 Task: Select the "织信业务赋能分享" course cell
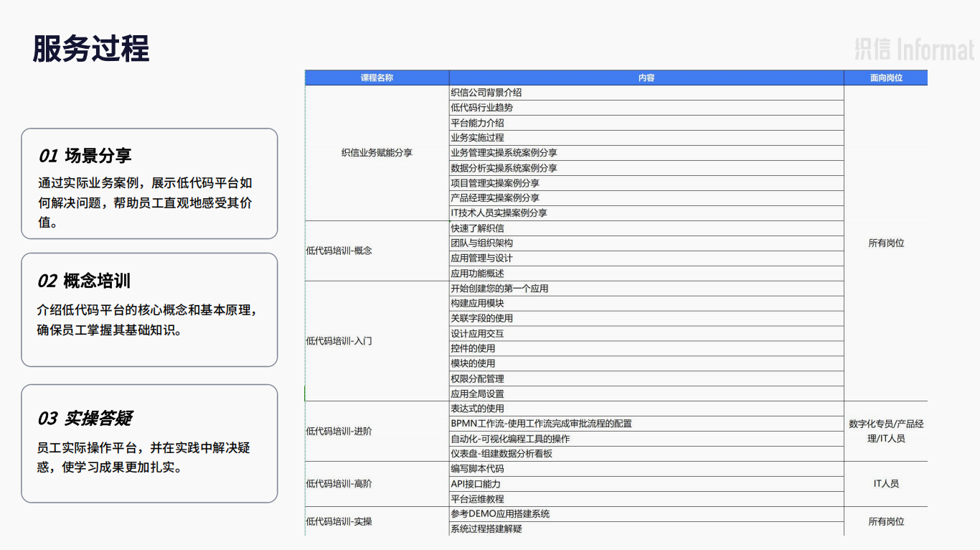(377, 153)
